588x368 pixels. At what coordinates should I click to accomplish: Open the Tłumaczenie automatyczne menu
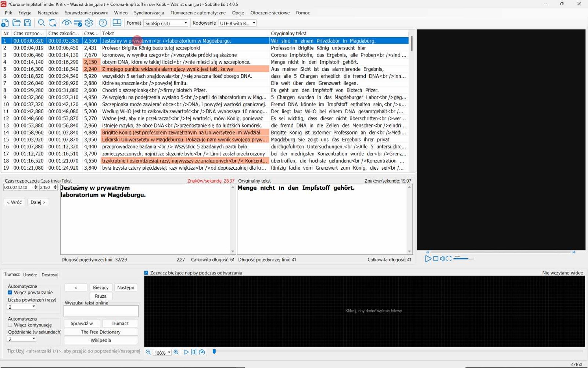pyautogui.click(x=198, y=13)
